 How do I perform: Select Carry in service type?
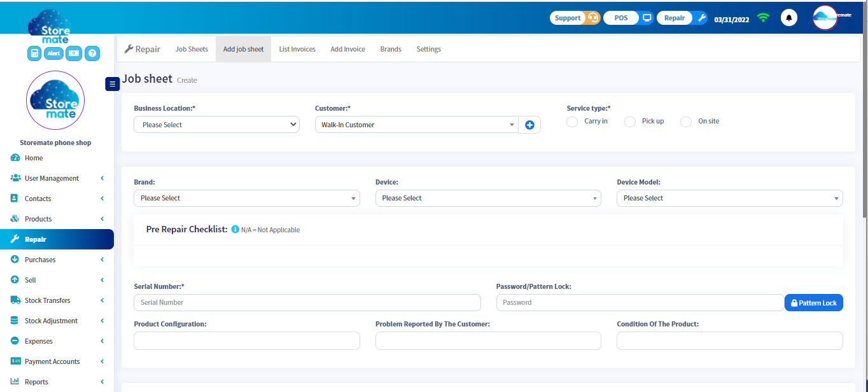click(572, 122)
